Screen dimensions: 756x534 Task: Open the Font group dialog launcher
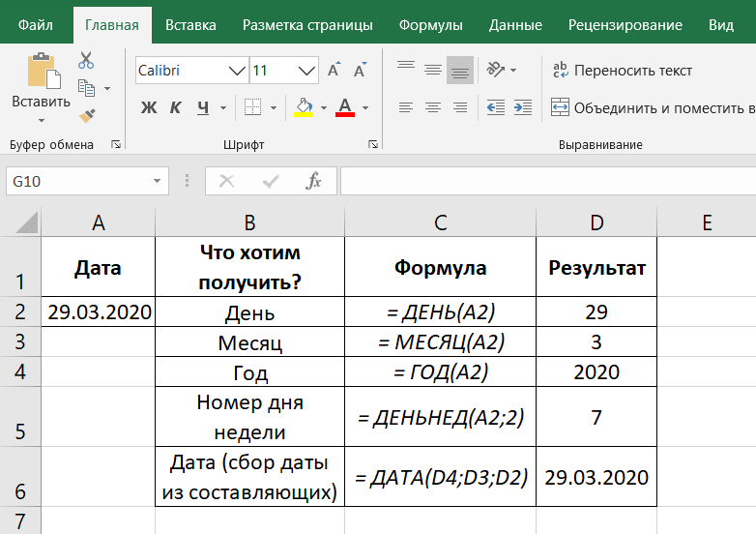373,144
